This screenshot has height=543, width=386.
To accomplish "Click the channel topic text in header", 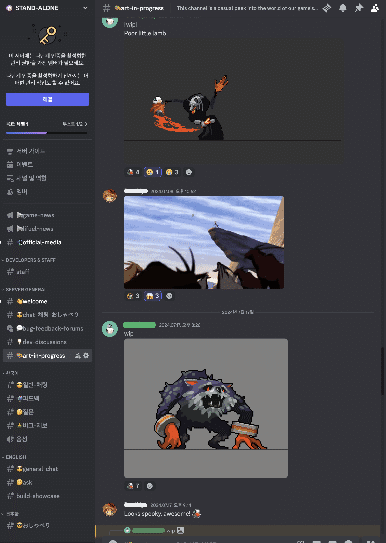I will click(x=247, y=8).
